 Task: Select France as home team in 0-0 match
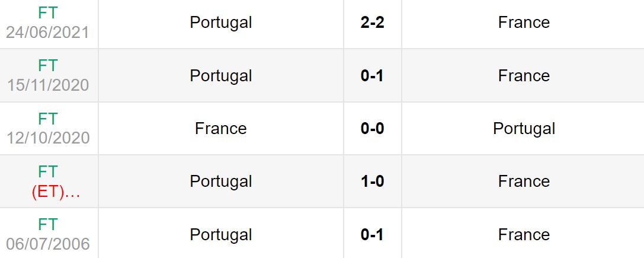pyautogui.click(x=221, y=129)
